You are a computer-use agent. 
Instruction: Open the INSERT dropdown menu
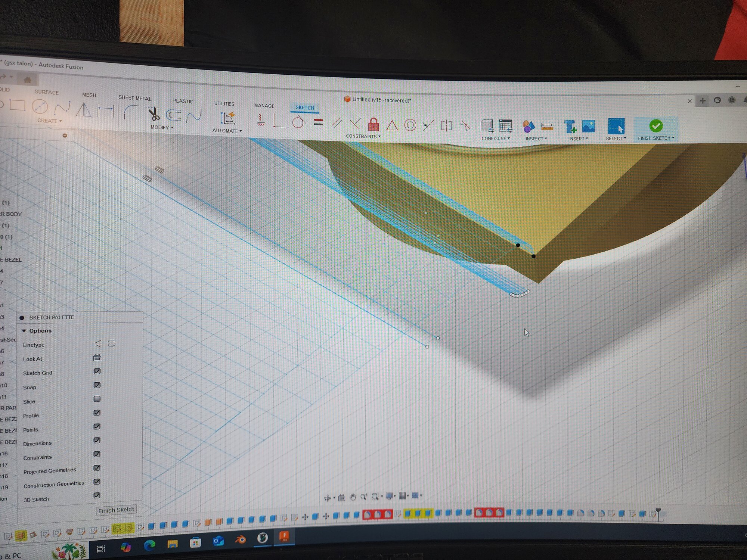pos(579,139)
